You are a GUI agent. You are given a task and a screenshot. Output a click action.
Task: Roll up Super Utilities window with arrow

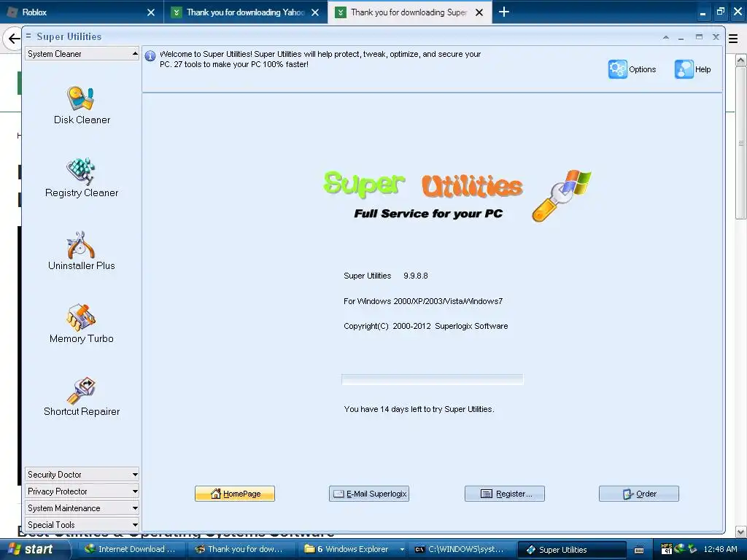click(x=665, y=37)
